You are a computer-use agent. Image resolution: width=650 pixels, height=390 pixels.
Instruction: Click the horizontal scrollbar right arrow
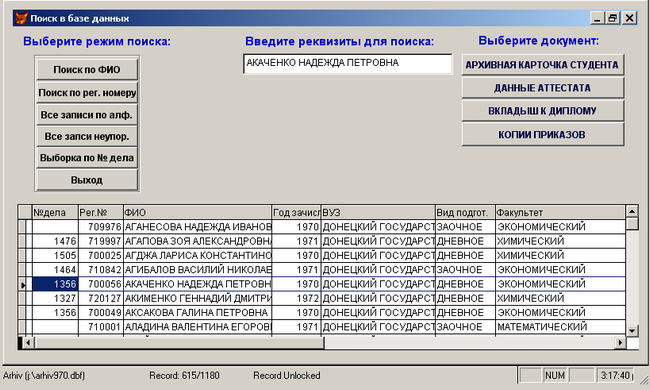click(x=620, y=343)
